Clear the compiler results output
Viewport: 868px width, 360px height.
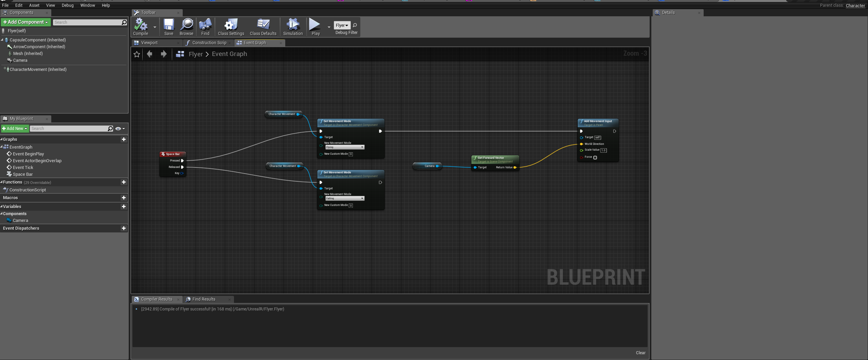(x=640, y=353)
